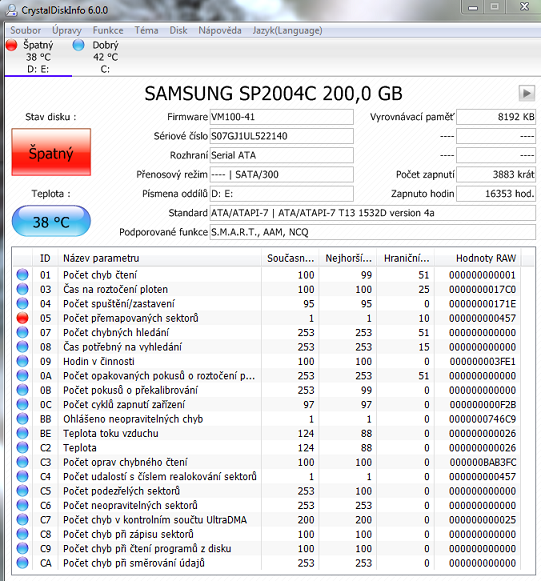
Task: Click the red Špatný health status button
Action: tap(51, 152)
